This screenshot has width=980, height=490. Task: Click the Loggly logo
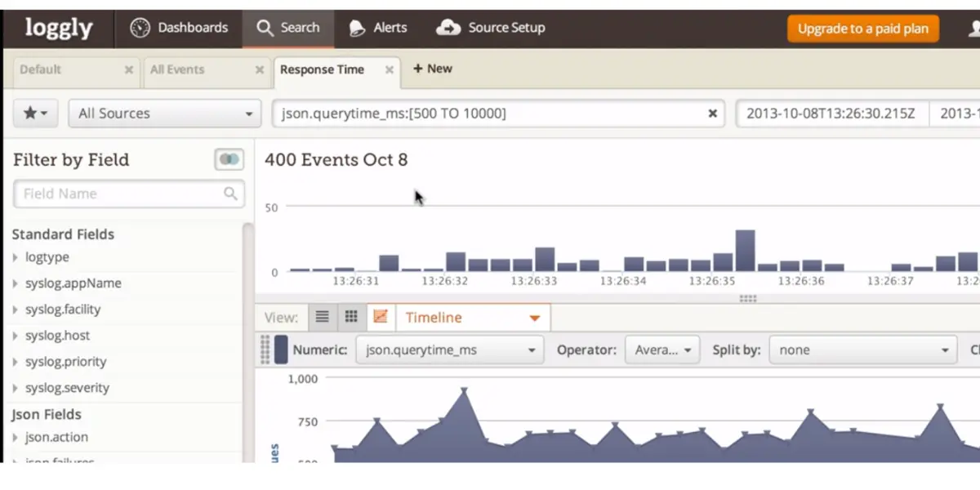click(58, 28)
